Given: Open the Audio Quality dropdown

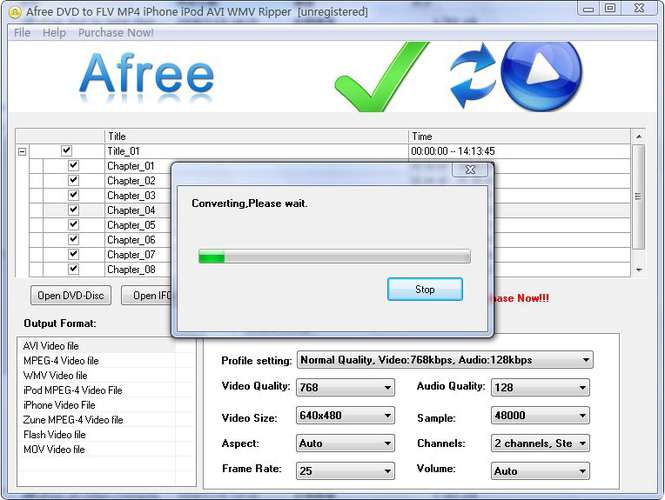Looking at the screenshot, I should [x=540, y=388].
